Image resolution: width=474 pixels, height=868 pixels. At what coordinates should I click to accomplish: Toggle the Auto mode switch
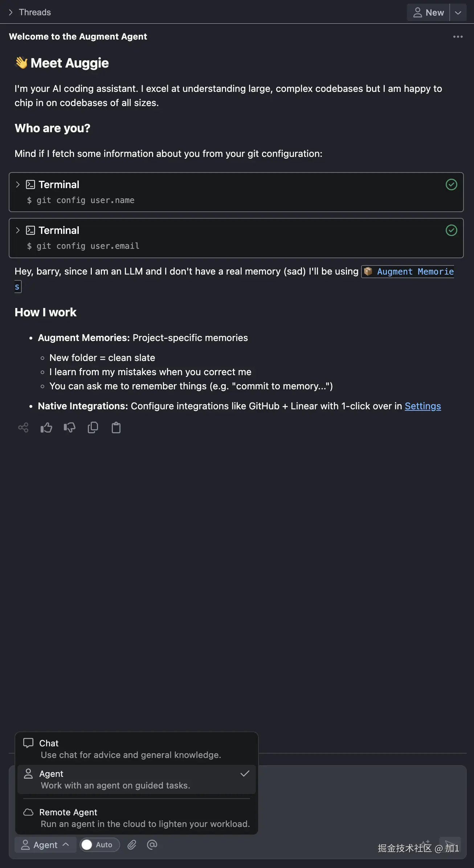(99, 845)
